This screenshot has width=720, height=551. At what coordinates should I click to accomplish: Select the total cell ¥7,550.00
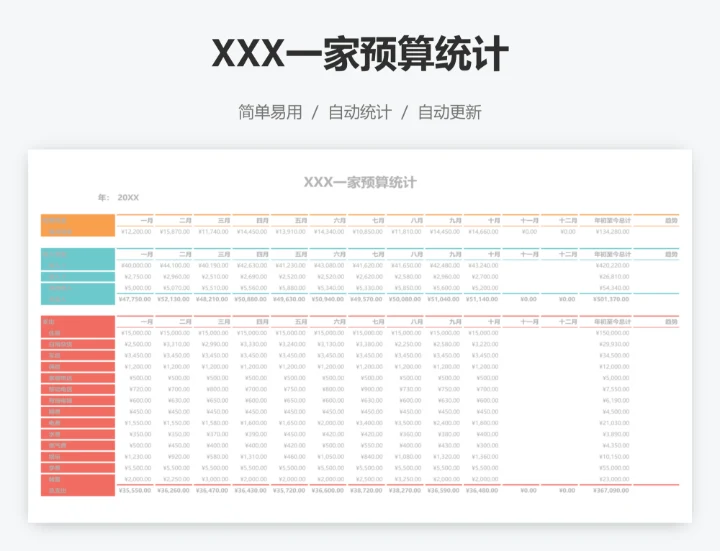(616, 389)
